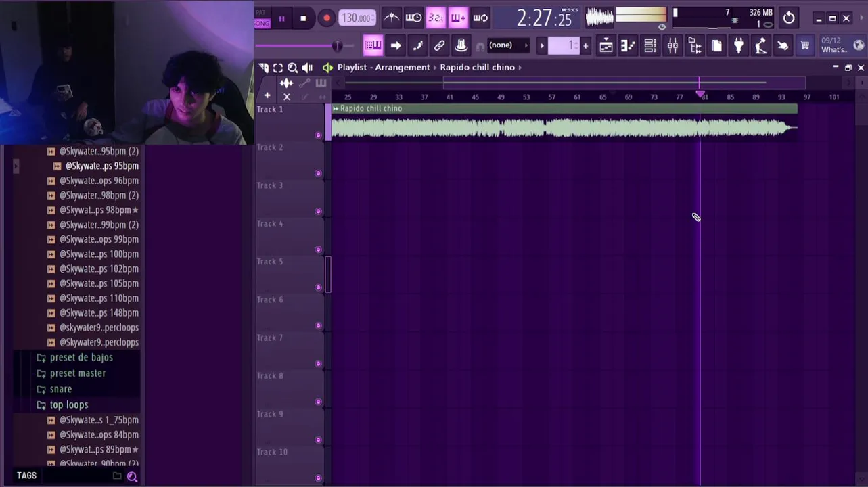Image resolution: width=868 pixels, height=487 pixels.
Task: Click the 130.000 tempo field
Action: (x=357, y=18)
